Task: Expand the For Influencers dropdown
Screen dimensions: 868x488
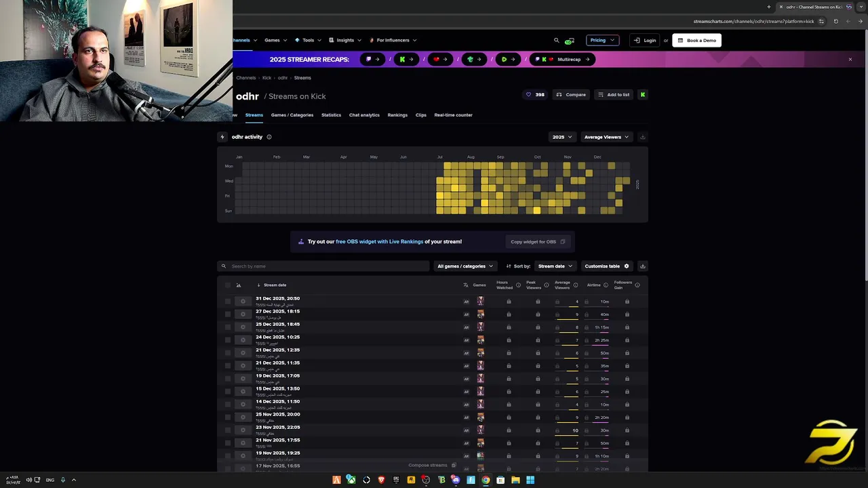Action: coord(393,40)
